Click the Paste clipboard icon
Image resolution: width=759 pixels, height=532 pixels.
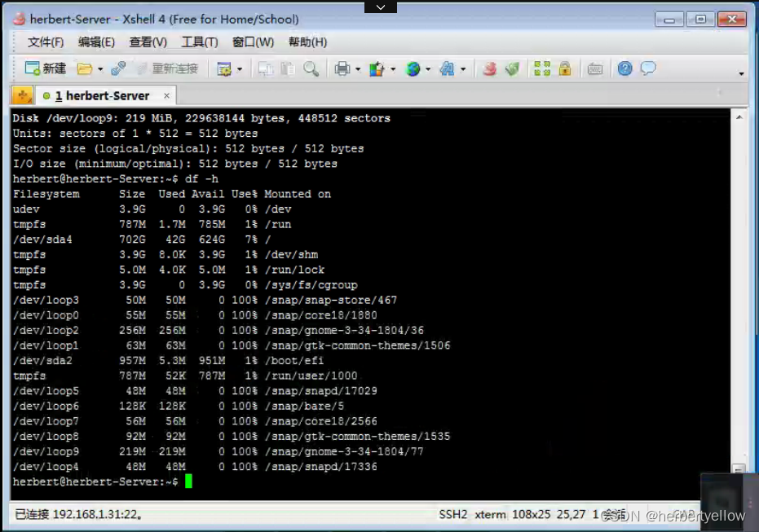pos(288,68)
